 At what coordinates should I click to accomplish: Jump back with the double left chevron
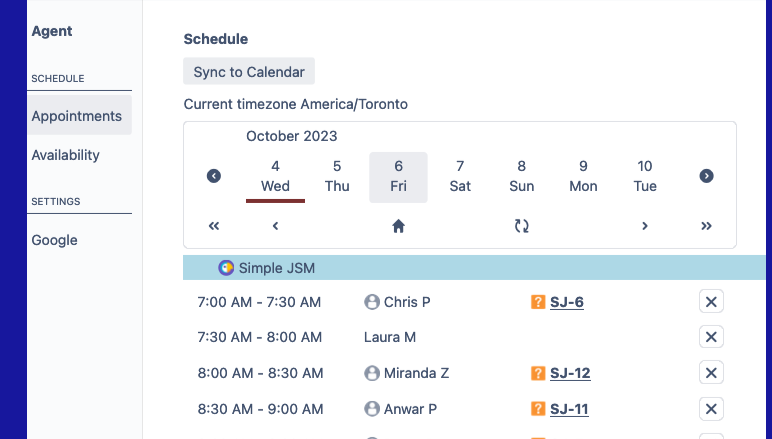tap(214, 226)
